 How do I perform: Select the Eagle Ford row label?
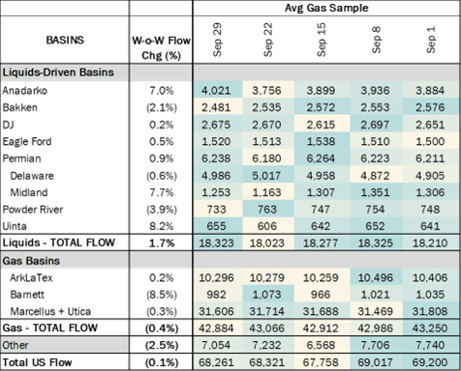pyautogui.click(x=27, y=142)
